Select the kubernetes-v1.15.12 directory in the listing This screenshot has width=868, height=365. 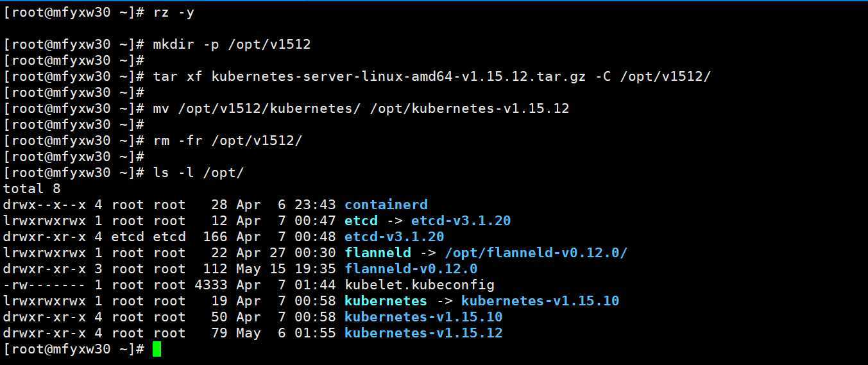423,333
